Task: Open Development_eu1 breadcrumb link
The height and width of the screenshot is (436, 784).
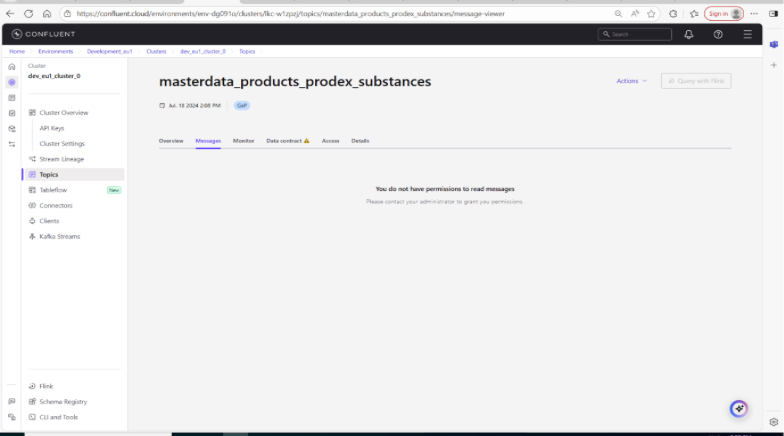Action: [x=110, y=52]
